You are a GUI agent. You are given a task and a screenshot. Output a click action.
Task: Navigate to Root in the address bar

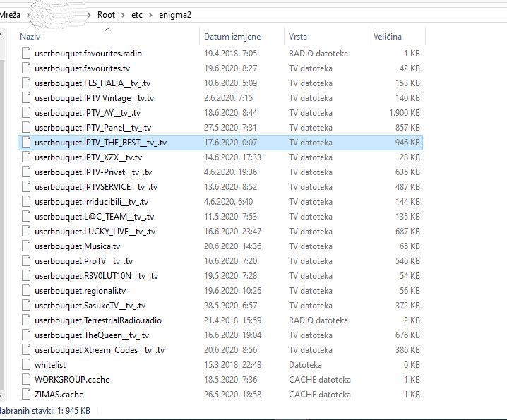coord(106,15)
